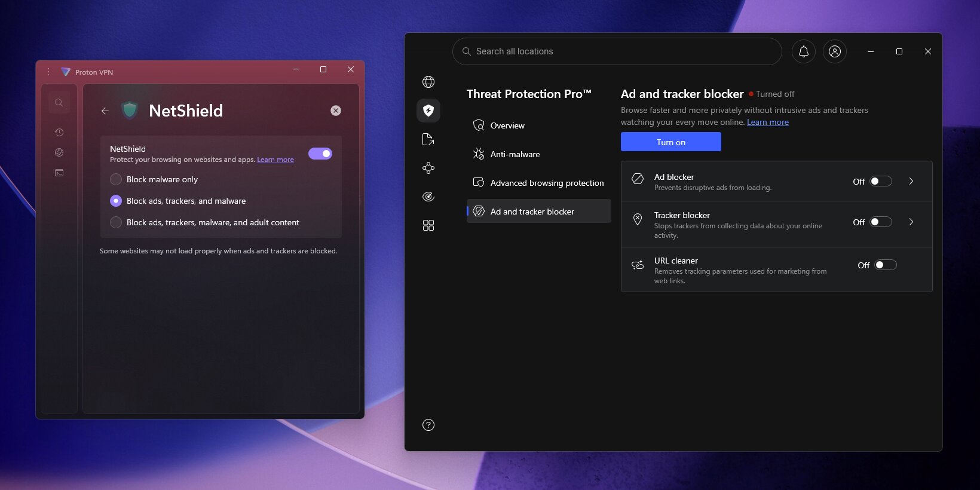Open the file sharing icon in NordVPN sidebar
The width and height of the screenshot is (980, 490).
tap(428, 139)
